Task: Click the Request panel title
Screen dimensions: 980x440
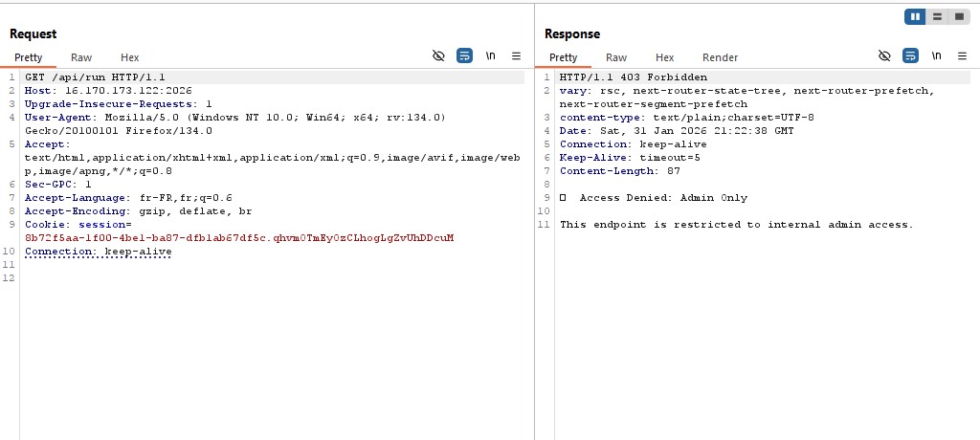Action: [x=33, y=33]
